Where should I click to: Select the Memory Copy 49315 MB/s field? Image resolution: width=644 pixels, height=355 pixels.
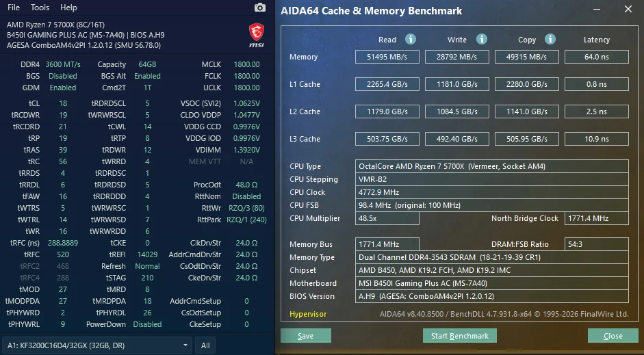coord(526,57)
